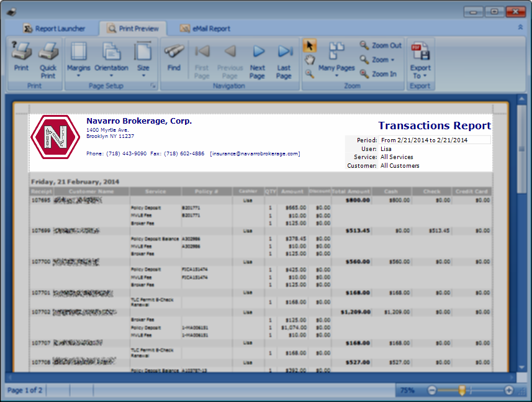
Task: Click the zoom minus button in status bar
Action: tap(432, 390)
